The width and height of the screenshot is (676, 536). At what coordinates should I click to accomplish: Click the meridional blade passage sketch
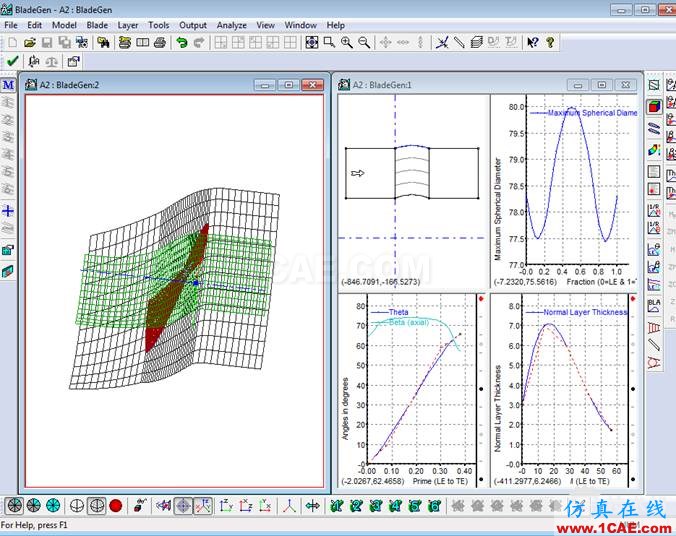point(412,172)
